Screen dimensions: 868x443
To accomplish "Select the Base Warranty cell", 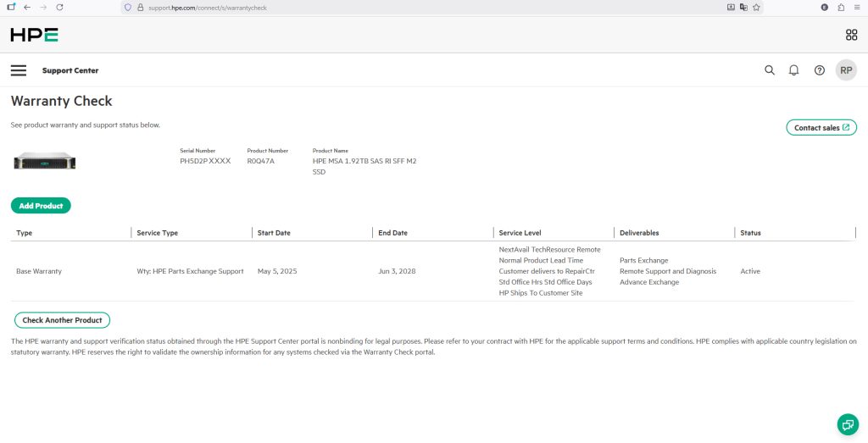I will pyautogui.click(x=39, y=272).
